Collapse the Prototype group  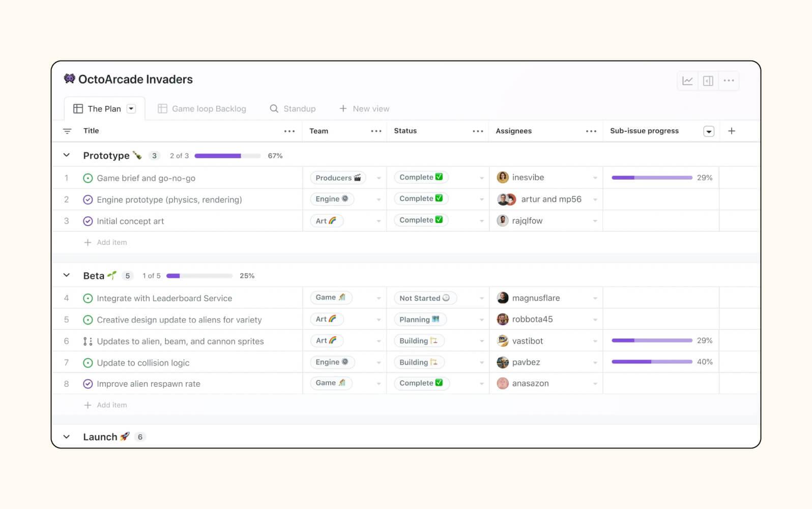pyautogui.click(x=67, y=155)
